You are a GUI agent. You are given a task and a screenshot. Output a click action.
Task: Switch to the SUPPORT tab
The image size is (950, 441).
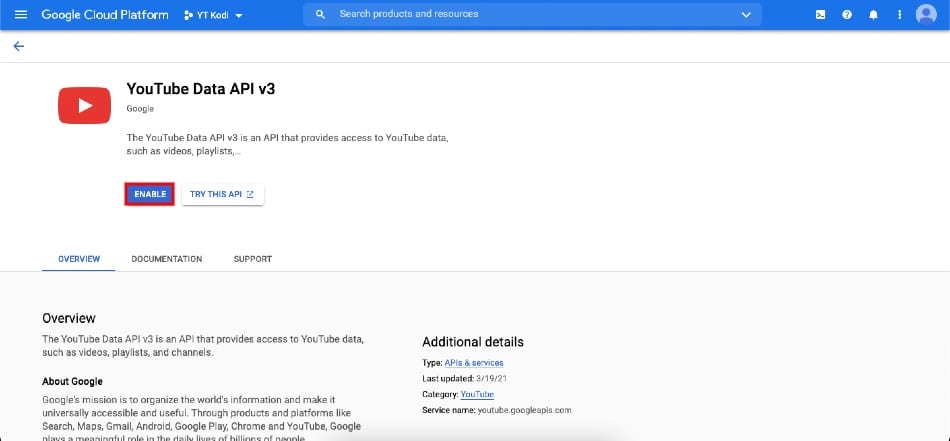click(253, 259)
